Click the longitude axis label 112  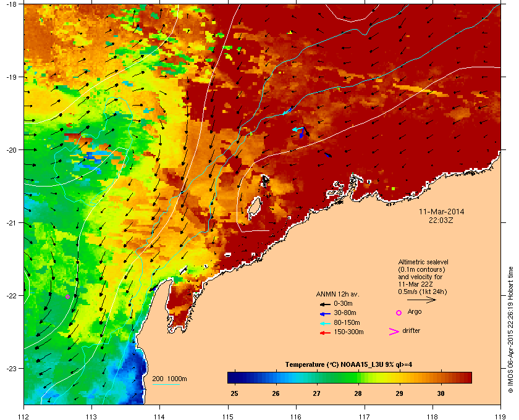pyautogui.click(x=24, y=416)
